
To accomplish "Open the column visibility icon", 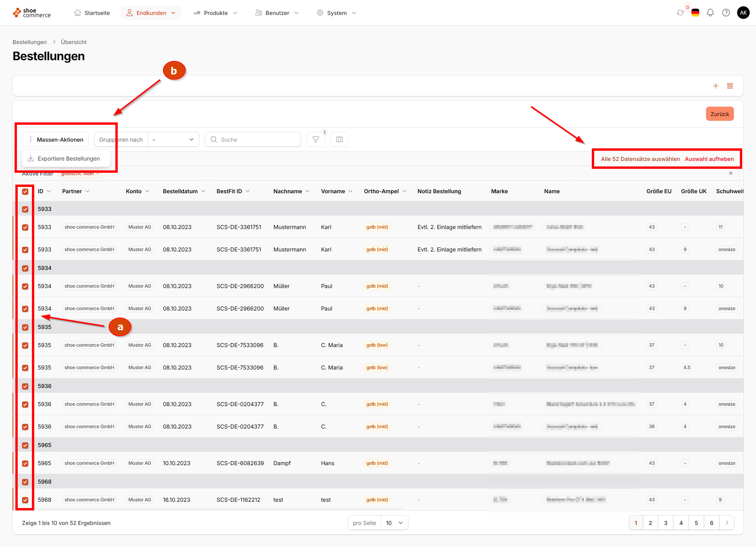I will 339,139.
